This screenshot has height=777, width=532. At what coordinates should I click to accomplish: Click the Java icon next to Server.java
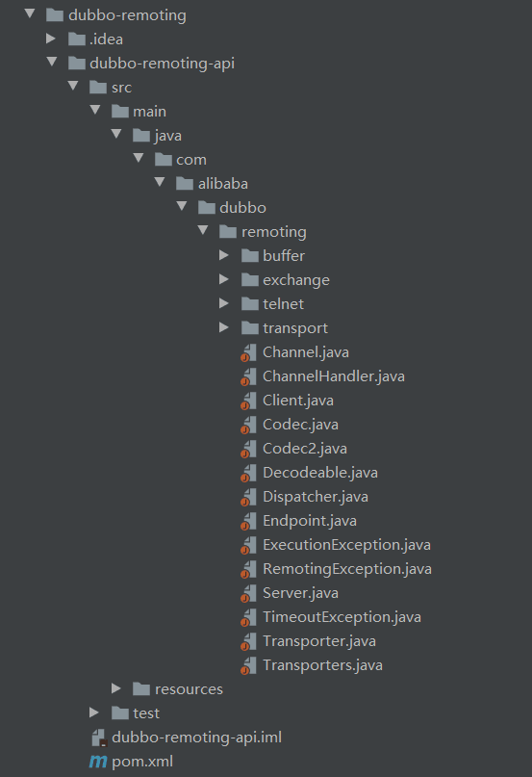248,593
